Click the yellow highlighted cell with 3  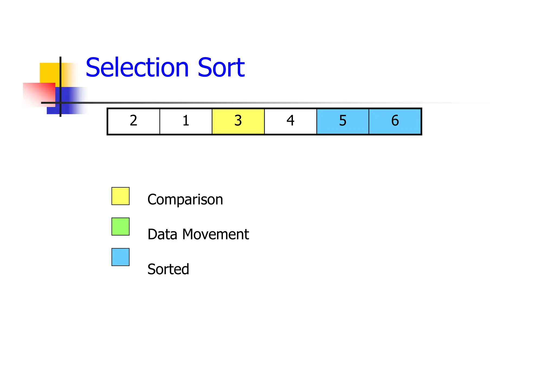(x=238, y=121)
